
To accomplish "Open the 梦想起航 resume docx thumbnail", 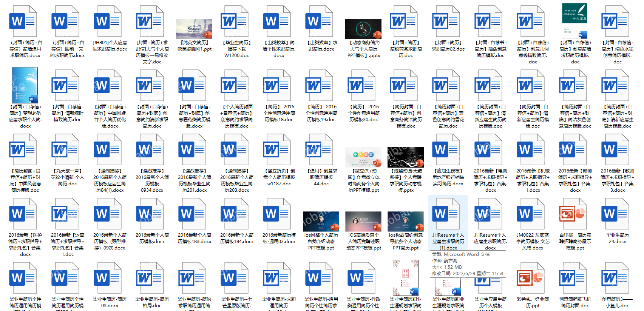I will coord(25,85).
